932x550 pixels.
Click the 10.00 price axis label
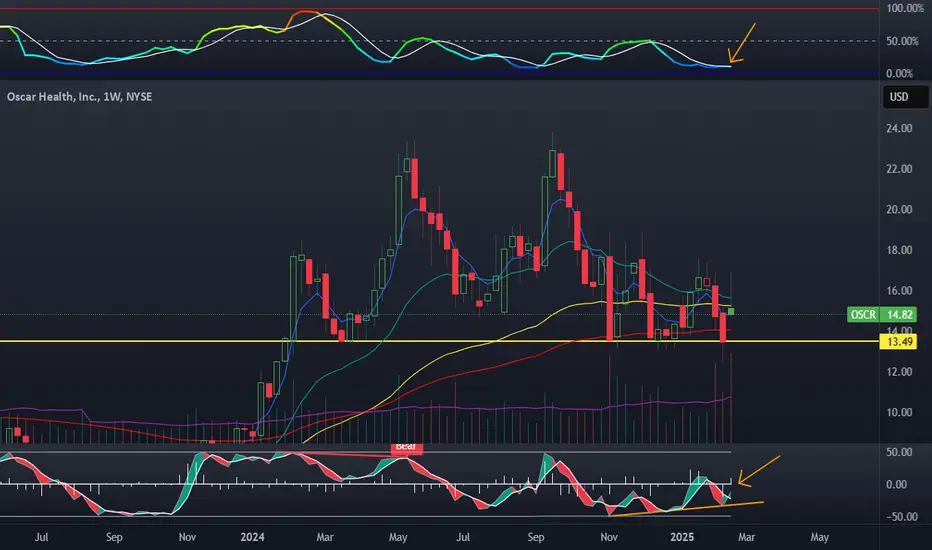coord(899,412)
